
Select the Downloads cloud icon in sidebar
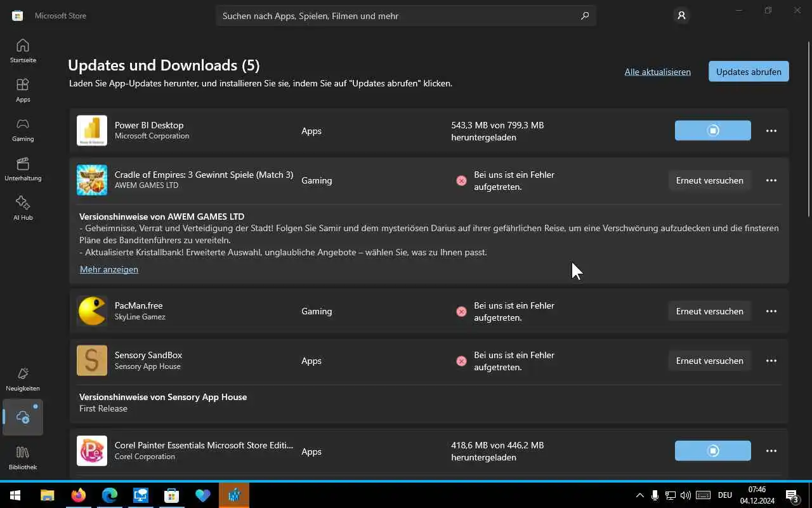[x=23, y=417]
